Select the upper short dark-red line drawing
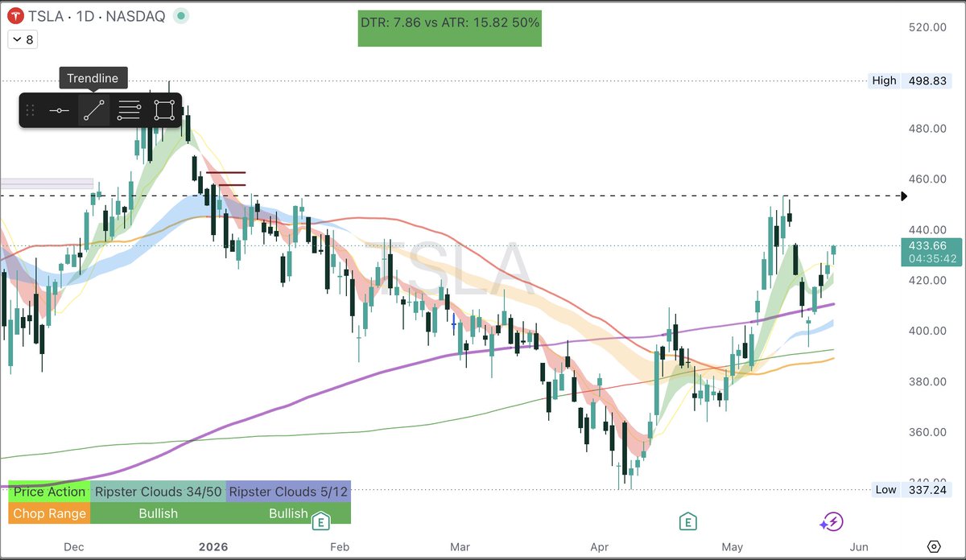Image resolution: width=966 pixels, height=560 pixels. (x=225, y=172)
